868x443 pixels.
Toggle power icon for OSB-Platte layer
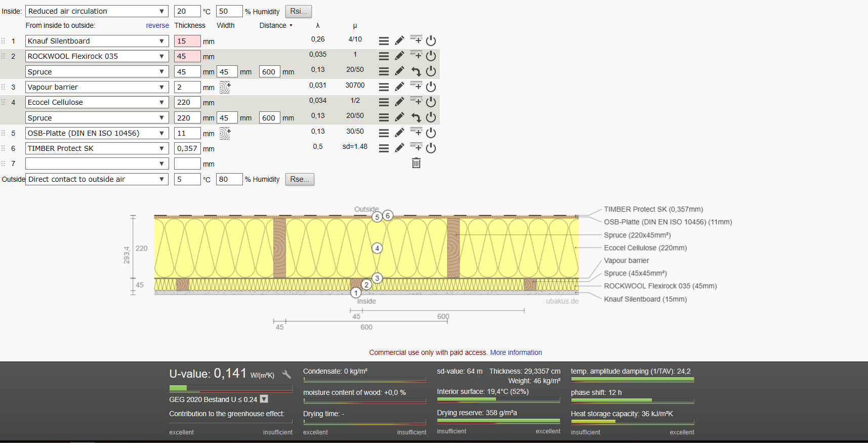coord(431,133)
